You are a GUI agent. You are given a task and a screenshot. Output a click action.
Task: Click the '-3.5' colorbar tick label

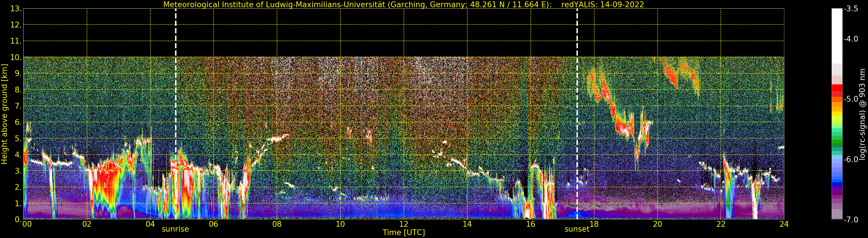tap(851, 9)
